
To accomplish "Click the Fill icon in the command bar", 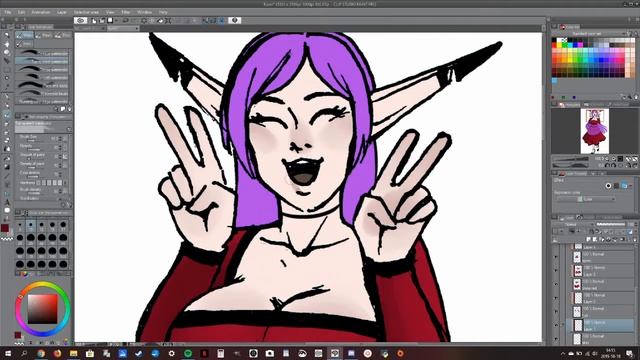I will pos(160,20).
